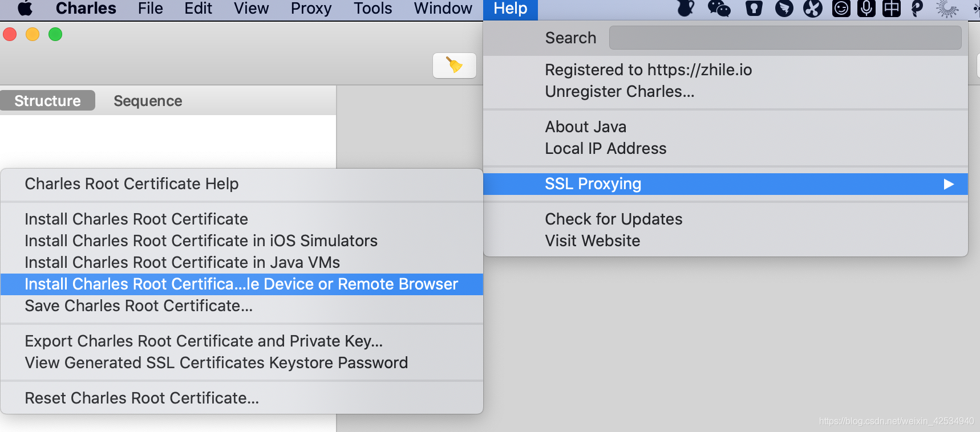Switch to the Sequence tab

148,101
